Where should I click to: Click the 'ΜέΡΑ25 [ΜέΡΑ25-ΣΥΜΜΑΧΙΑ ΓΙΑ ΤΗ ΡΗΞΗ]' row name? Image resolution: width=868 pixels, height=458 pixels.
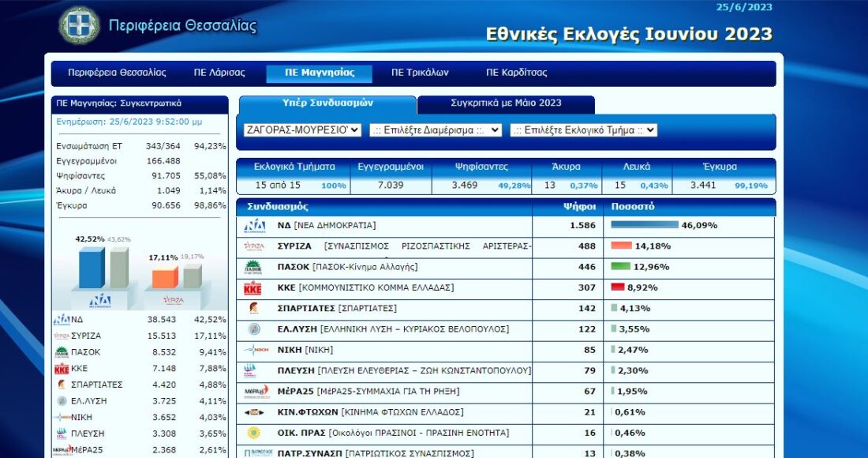tap(369, 392)
